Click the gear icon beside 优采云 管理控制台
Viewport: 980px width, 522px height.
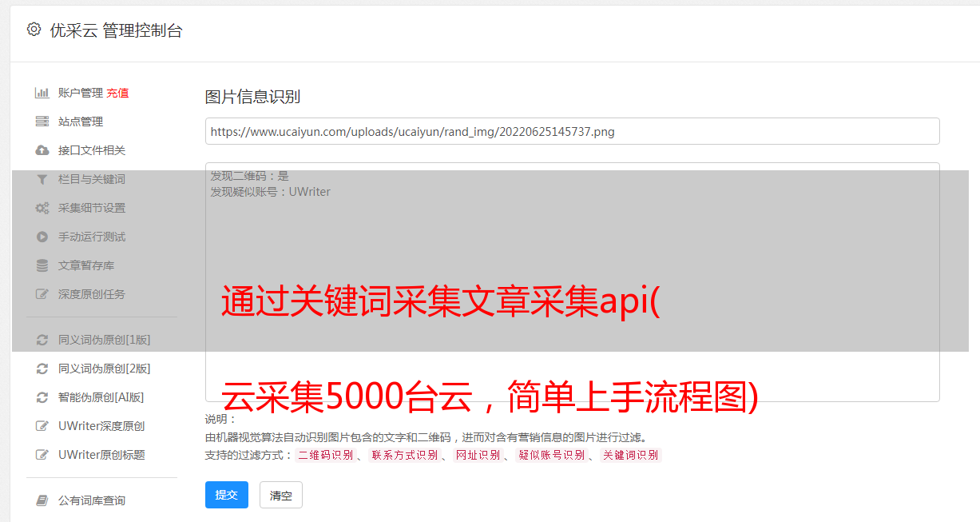pyautogui.click(x=34, y=30)
